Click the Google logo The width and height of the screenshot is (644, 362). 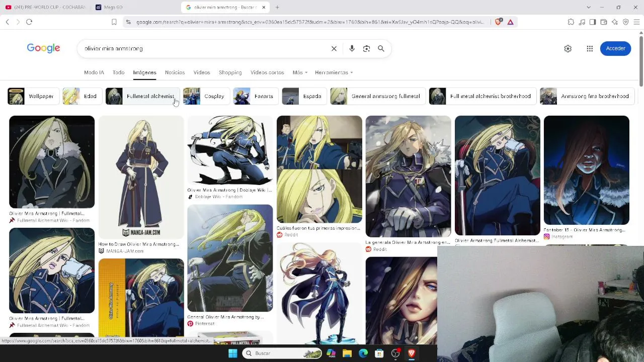point(43,48)
